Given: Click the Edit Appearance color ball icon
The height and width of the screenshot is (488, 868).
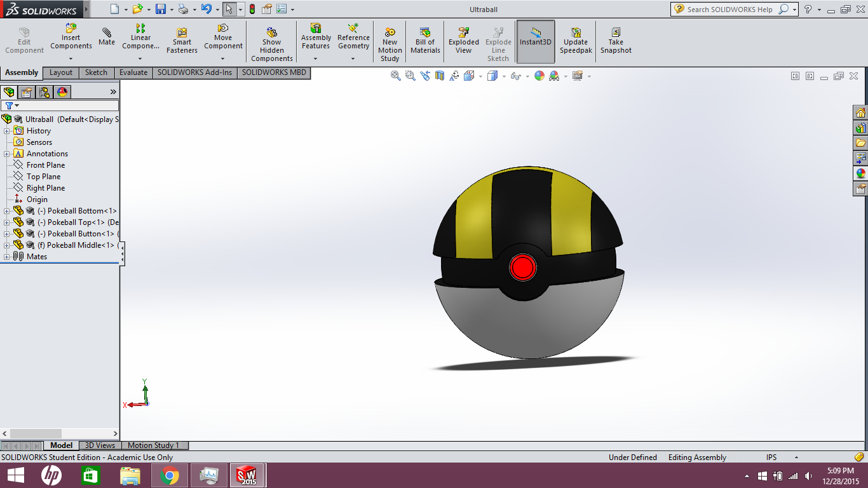Looking at the screenshot, I should tap(539, 76).
